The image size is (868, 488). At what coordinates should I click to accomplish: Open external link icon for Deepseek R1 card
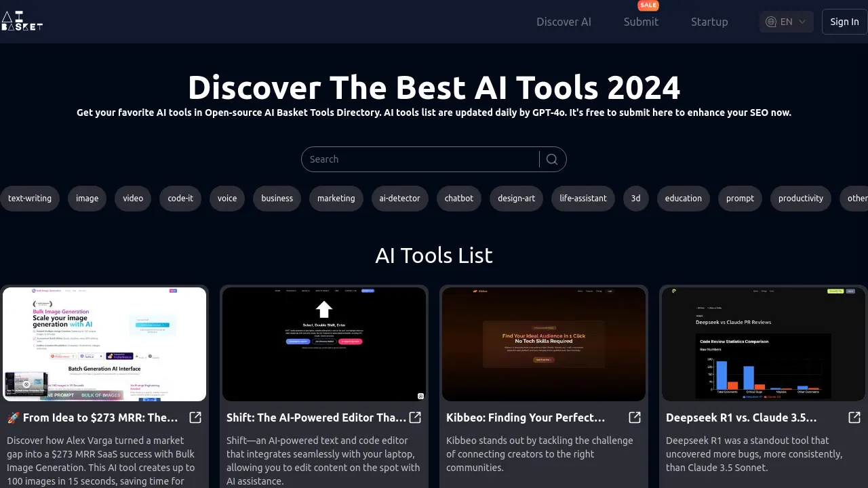click(x=854, y=418)
